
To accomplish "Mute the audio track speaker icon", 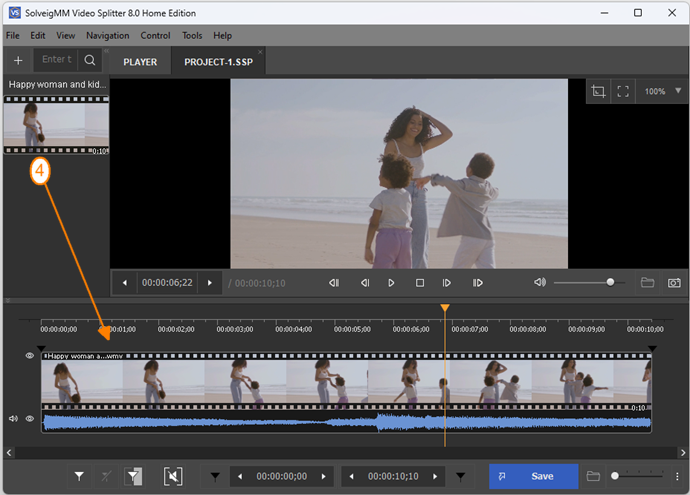I will click(x=13, y=418).
